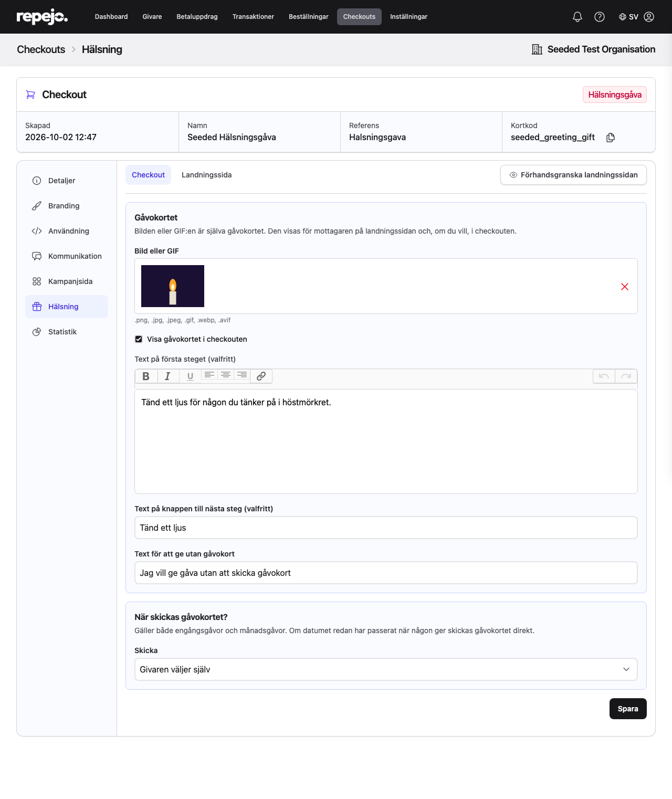
Task: Open the user account icon
Action: pyautogui.click(x=649, y=17)
